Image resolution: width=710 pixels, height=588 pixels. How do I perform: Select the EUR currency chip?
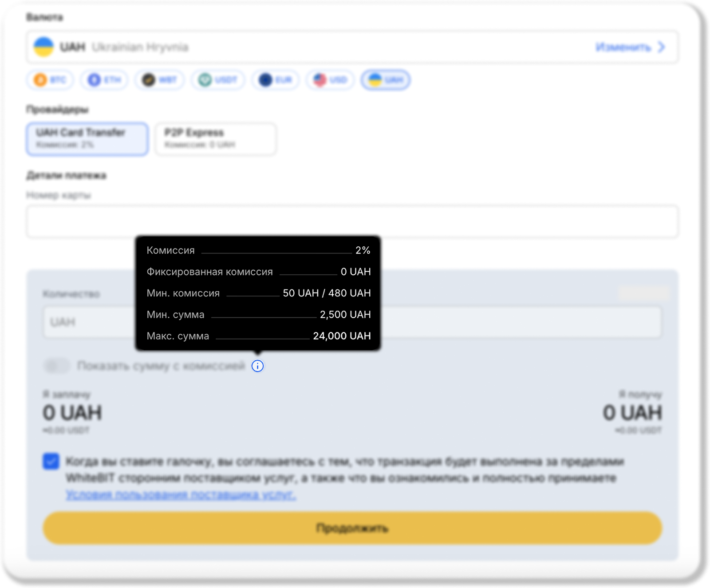(276, 80)
